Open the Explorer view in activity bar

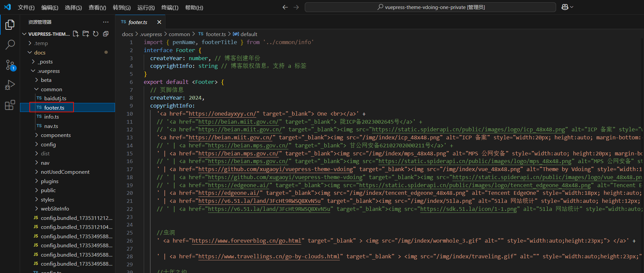(10, 24)
